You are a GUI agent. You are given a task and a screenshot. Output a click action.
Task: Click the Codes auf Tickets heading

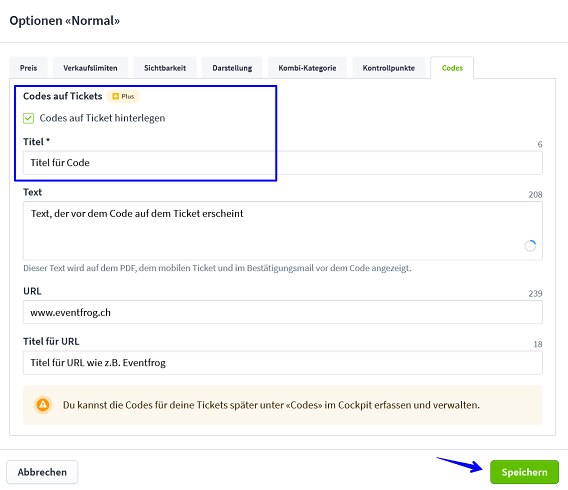[x=63, y=96]
